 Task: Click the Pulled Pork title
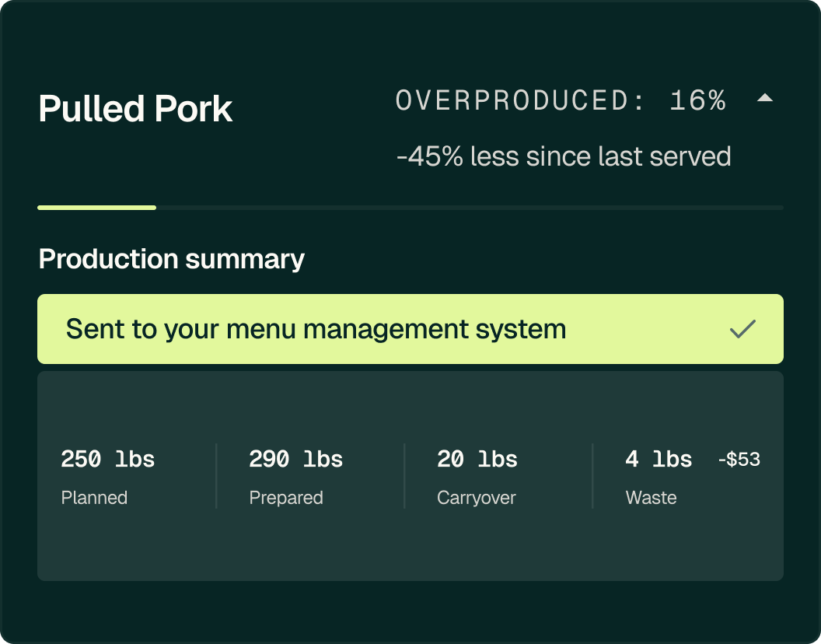[135, 109]
